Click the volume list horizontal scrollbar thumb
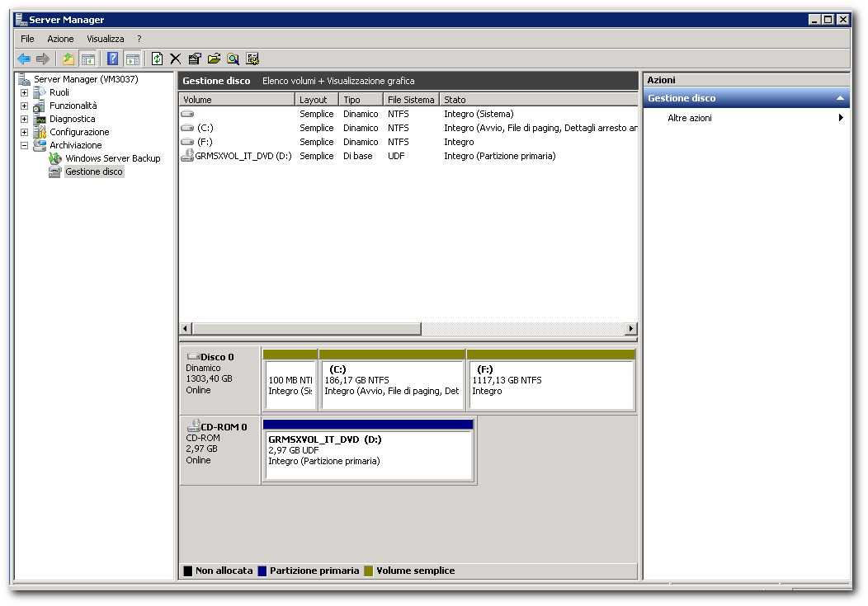 (x=307, y=328)
